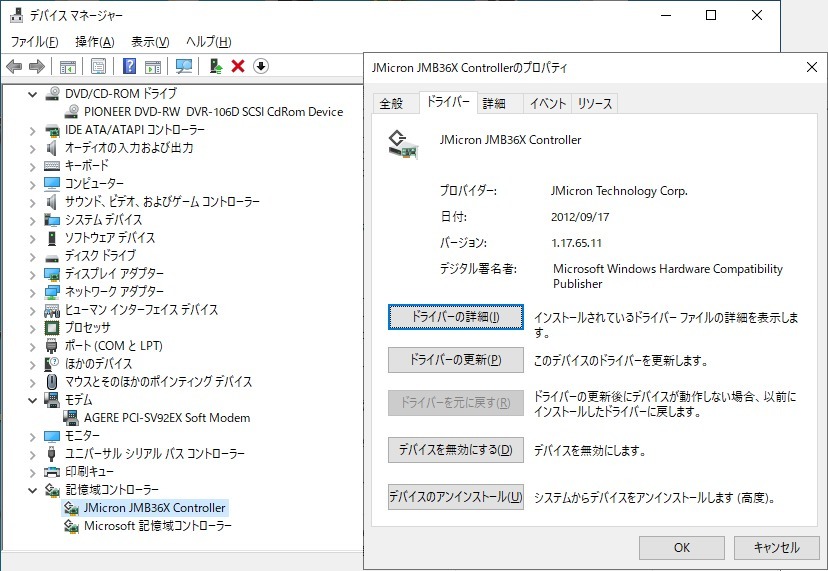Open the 表示(V) menu
The height and width of the screenshot is (571, 828).
150,42
